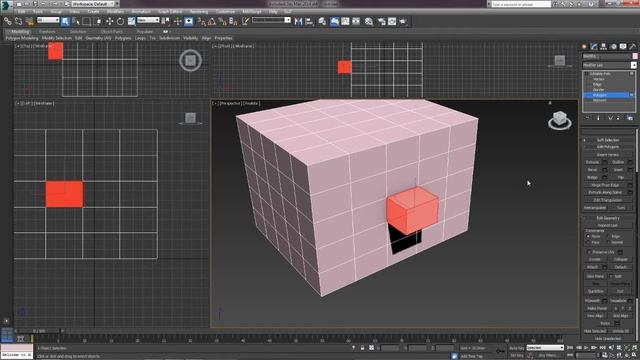Screen dimensions: 640x360
Task: Switch to the Modeling ribbon tab
Action: (x=20, y=31)
